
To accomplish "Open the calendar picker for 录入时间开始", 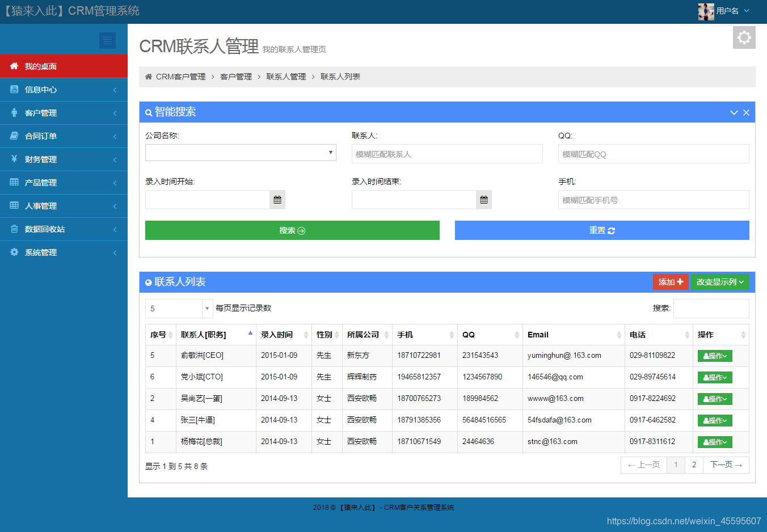I will tap(277, 199).
